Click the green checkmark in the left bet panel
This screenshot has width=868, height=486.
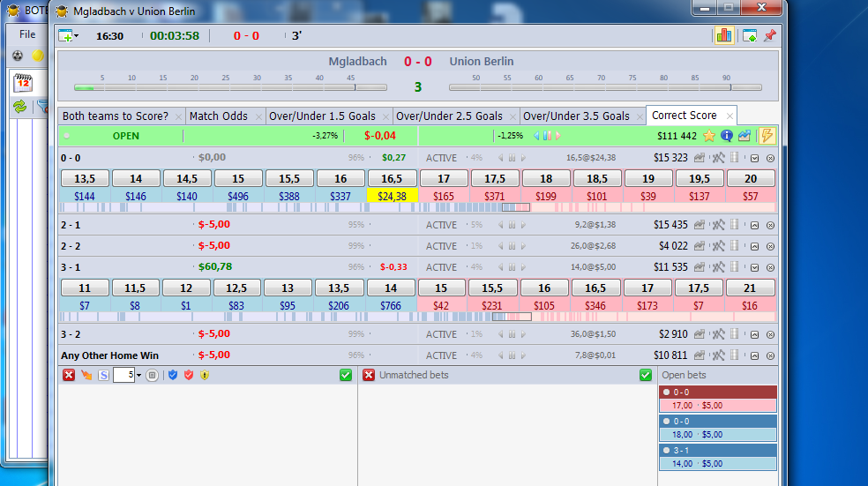(x=346, y=375)
